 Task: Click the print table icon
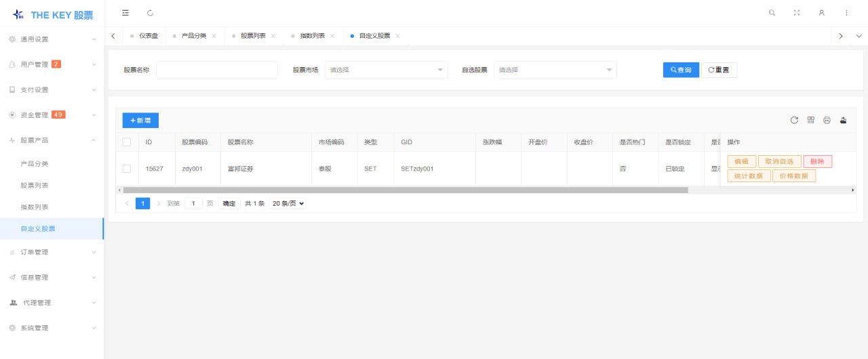pyautogui.click(x=827, y=121)
